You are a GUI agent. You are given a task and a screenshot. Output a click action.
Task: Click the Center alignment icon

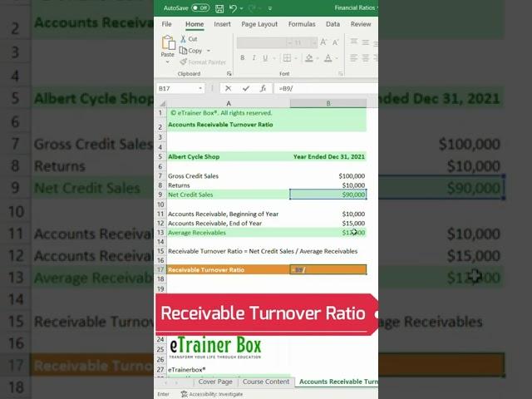click(366, 58)
